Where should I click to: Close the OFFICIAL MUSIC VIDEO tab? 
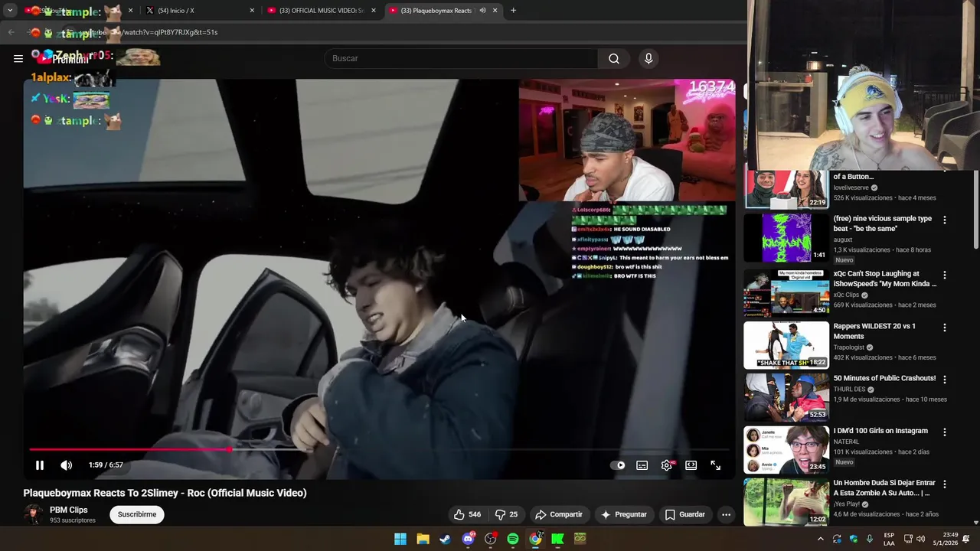[373, 11]
